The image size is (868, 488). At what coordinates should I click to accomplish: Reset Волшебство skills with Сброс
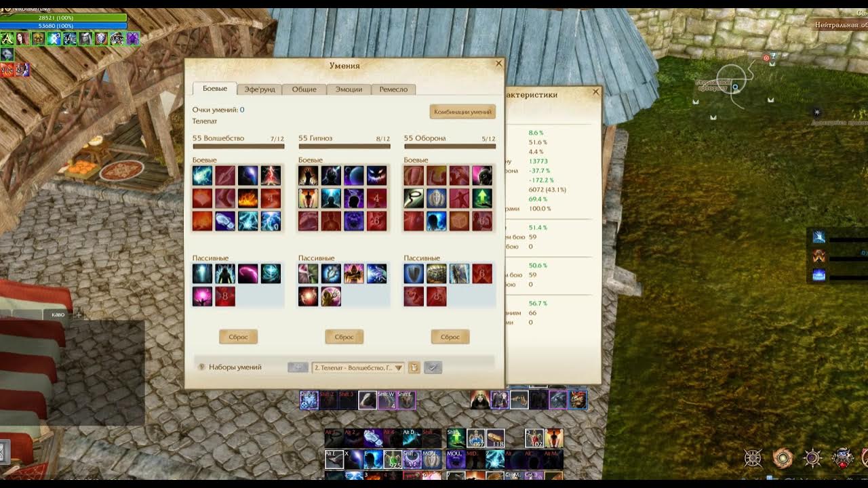point(239,337)
